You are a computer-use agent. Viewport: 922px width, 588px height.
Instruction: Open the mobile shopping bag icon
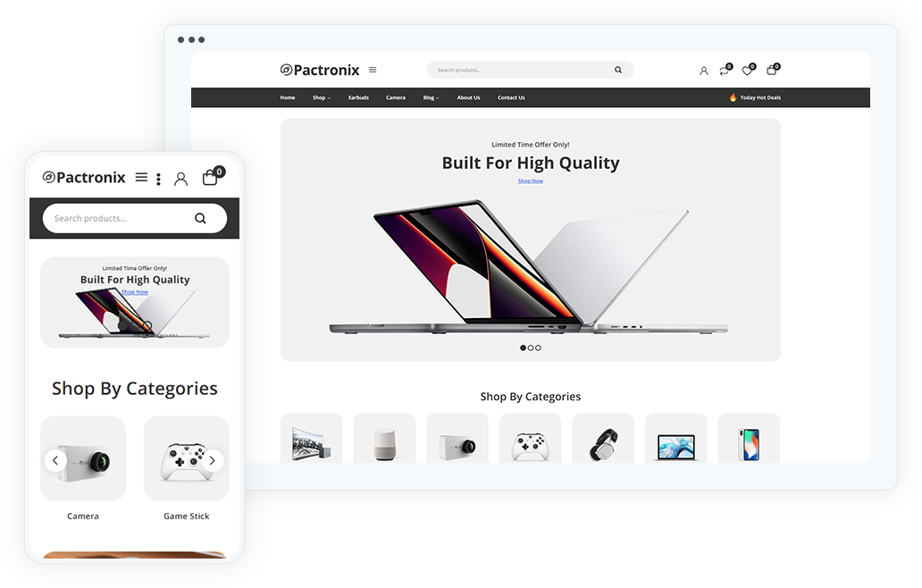211,177
